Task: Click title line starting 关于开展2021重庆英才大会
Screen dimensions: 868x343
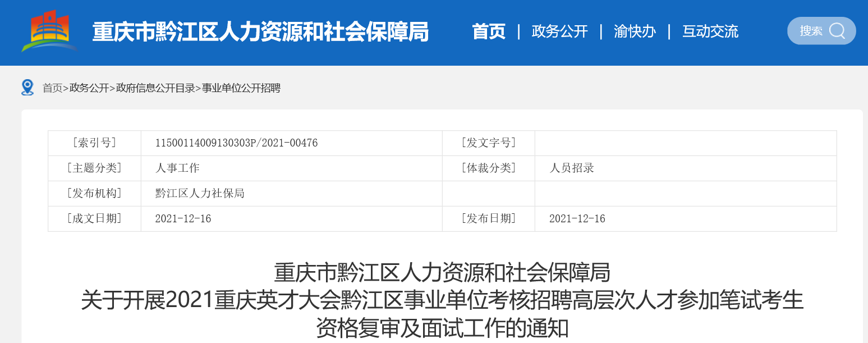Action: point(442,300)
